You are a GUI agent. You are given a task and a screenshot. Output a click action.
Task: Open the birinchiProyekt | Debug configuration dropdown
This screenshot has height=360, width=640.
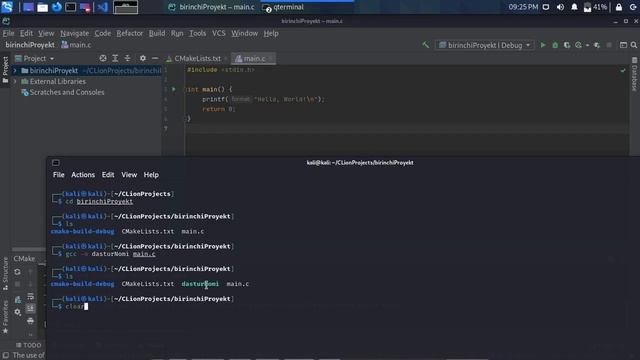(484, 45)
